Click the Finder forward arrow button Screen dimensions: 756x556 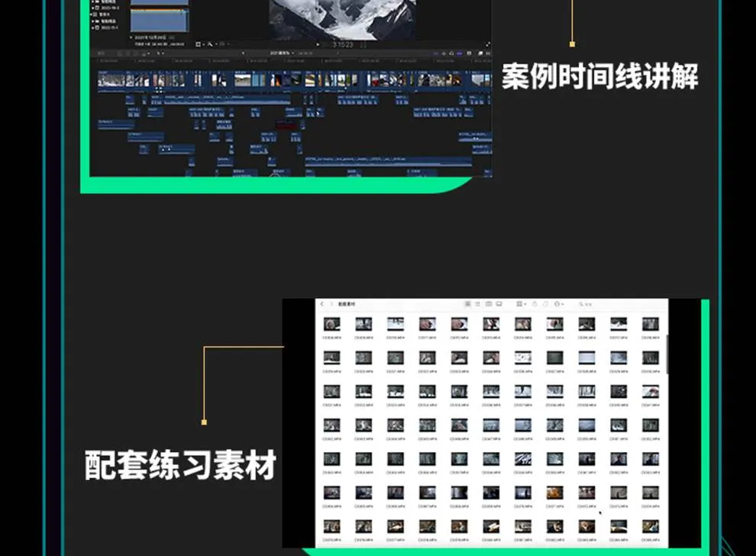click(331, 304)
